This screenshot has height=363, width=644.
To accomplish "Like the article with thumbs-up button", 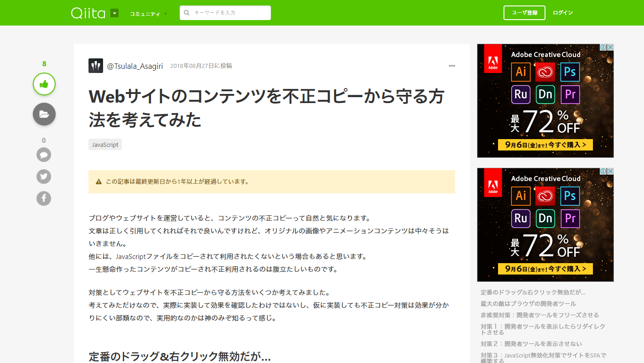I will point(44,84).
